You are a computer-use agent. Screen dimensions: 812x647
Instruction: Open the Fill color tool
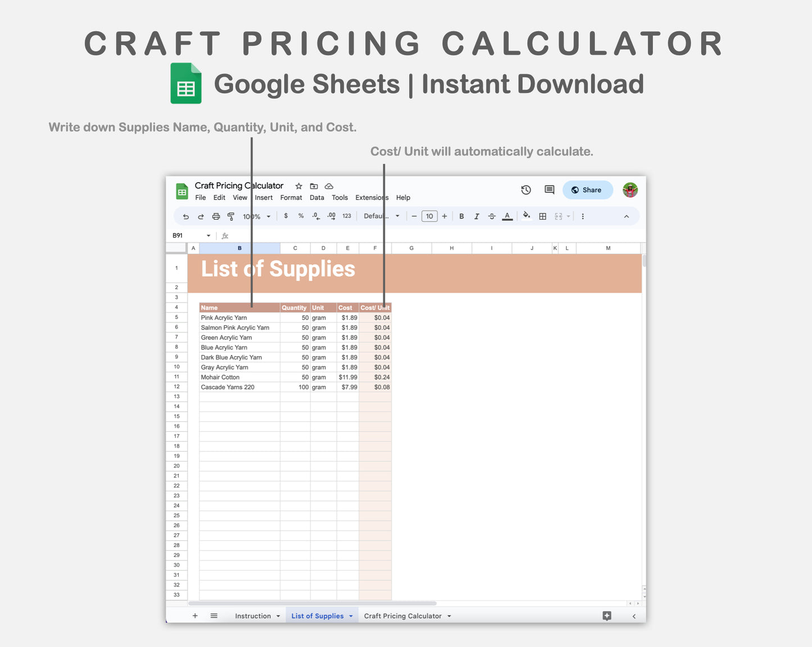point(527,216)
